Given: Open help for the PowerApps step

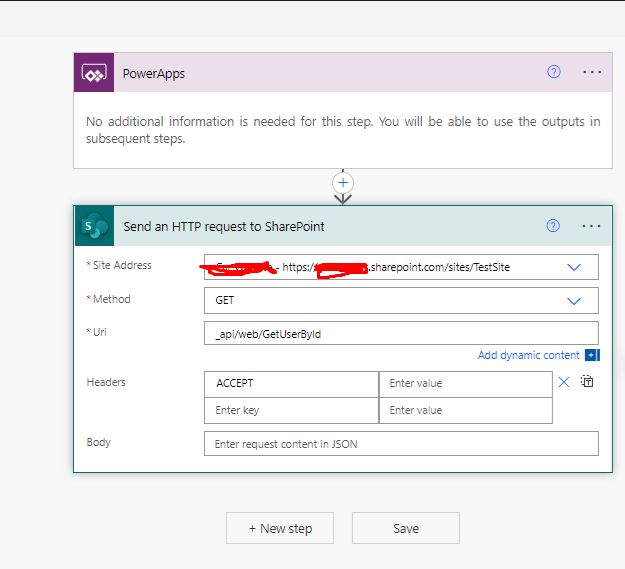Looking at the screenshot, I should [x=554, y=72].
